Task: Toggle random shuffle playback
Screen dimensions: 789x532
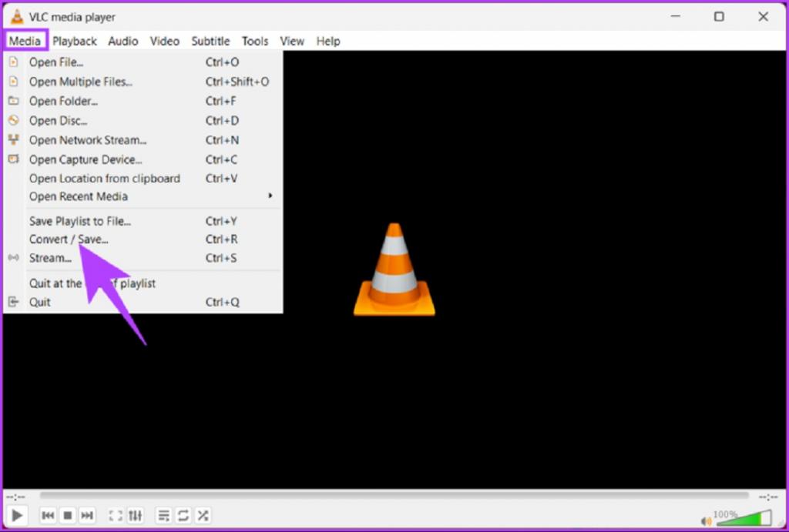Action: pos(203,515)
